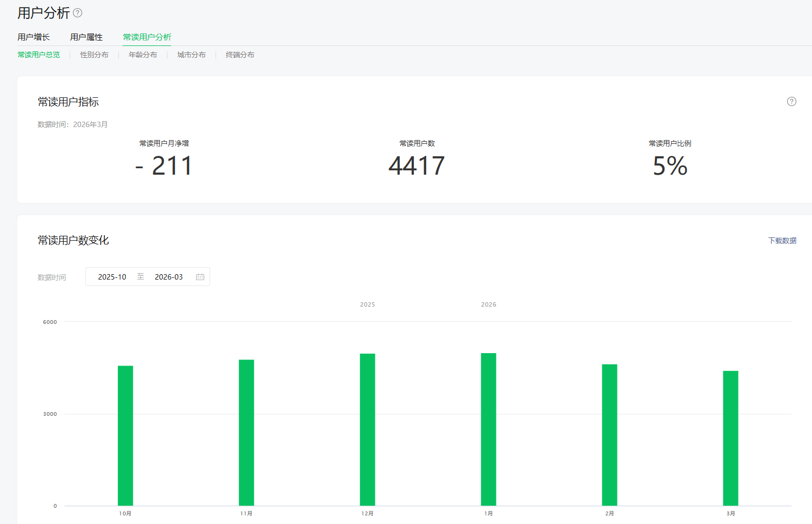Select the 12月 bar in chart
Image resolution: width=812 pixels, height=524 pixels.
[367, 430]
